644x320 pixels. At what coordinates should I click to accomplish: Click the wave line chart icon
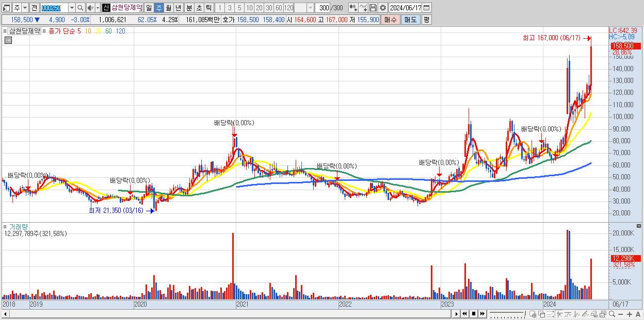point(576,314)
